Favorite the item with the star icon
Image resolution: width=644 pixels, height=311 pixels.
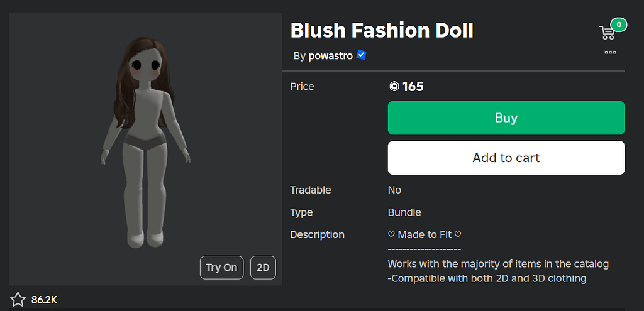(x=18, y=300)
